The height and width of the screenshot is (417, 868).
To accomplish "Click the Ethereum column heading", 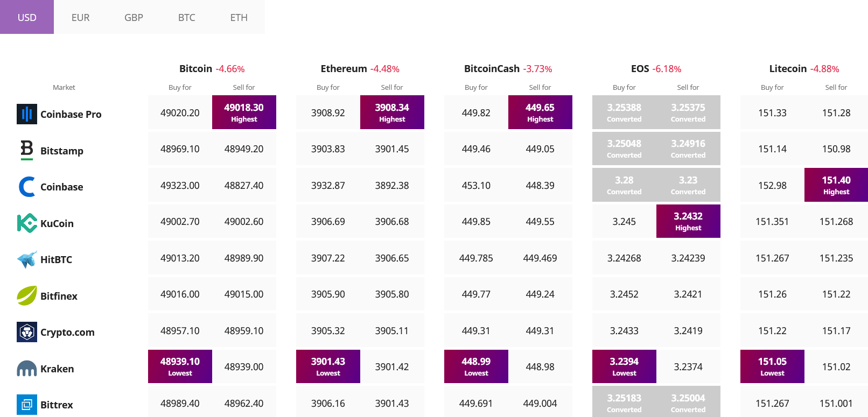I will [344, 68].
